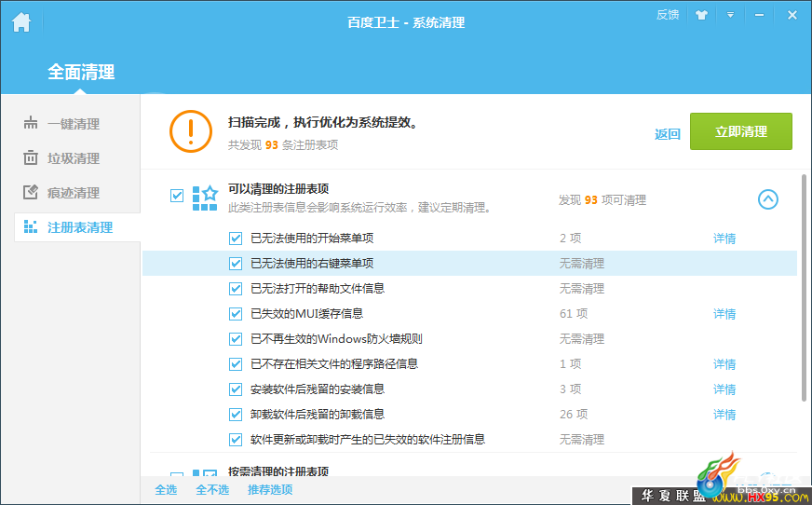Click the trash bin icon beside 垃圾清理

click(x=31, y=157)
